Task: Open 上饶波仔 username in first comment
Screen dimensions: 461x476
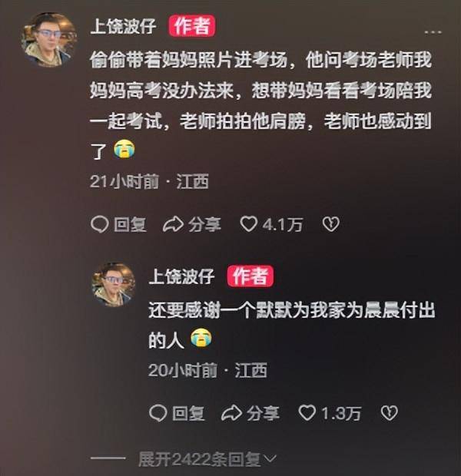Action: (x=124, y=26)
